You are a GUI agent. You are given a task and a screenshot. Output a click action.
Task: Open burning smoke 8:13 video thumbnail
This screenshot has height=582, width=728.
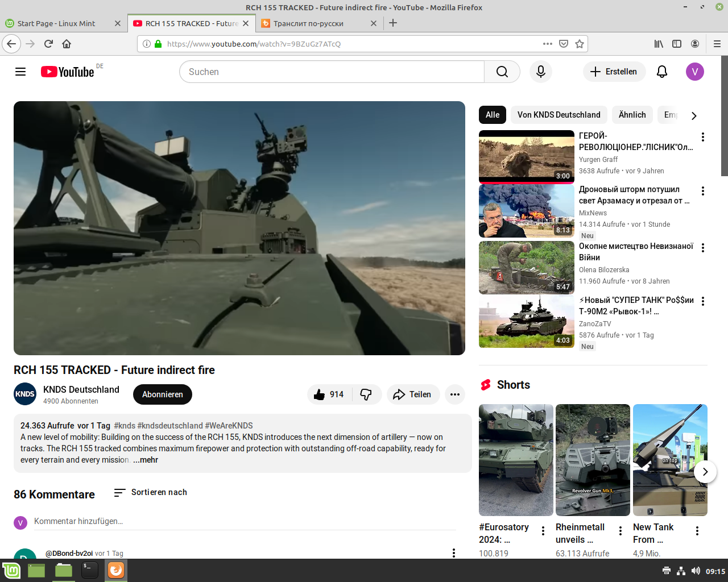tap(527, 211)
